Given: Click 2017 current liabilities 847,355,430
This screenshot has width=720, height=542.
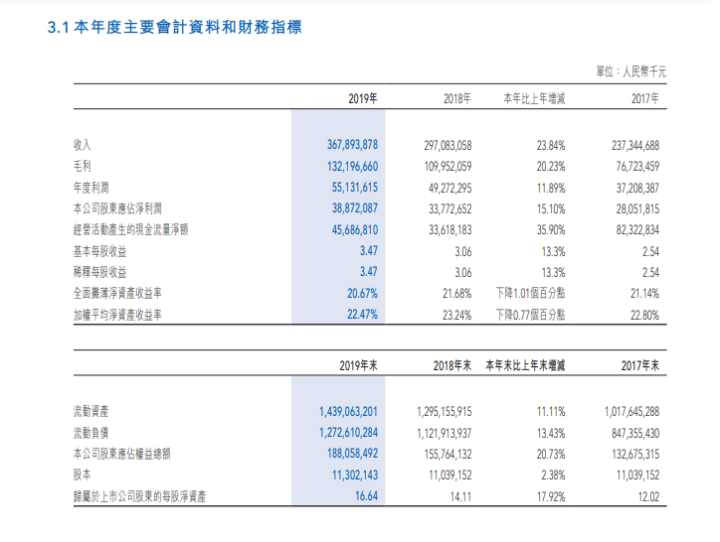Looking at the screenshot, I should click(x=636, y=434).
